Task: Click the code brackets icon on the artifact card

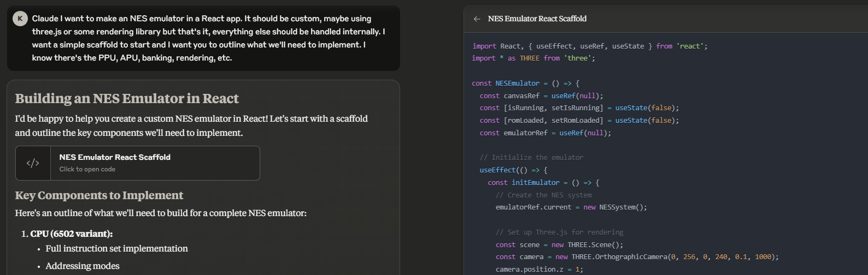Action: coord(33,163)
